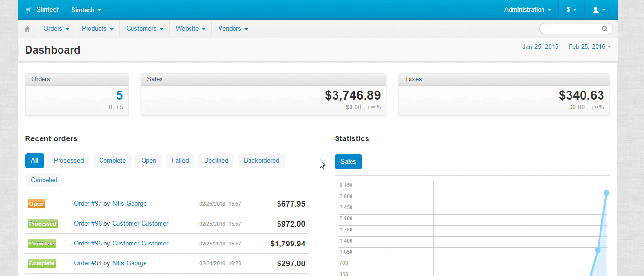This screenshot has width=644, height=276.
Task: Open Order #97 details
Action: (x=88, y=204)
